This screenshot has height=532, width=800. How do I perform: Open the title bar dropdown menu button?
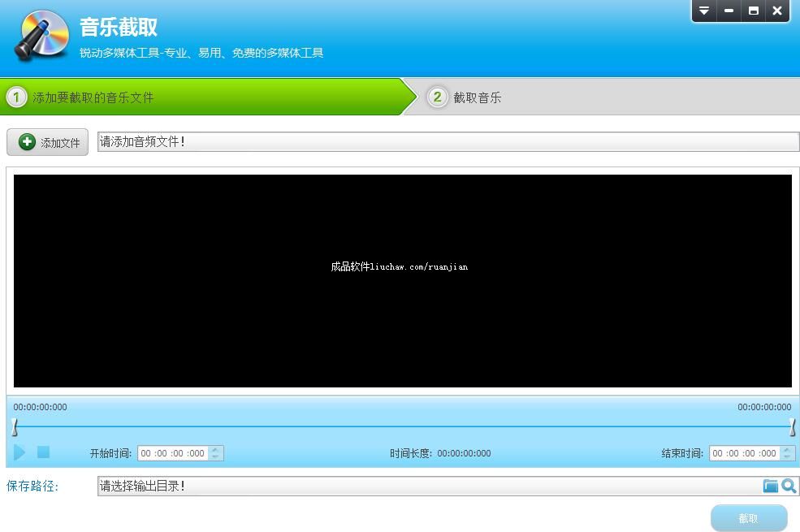pos(704,11)
